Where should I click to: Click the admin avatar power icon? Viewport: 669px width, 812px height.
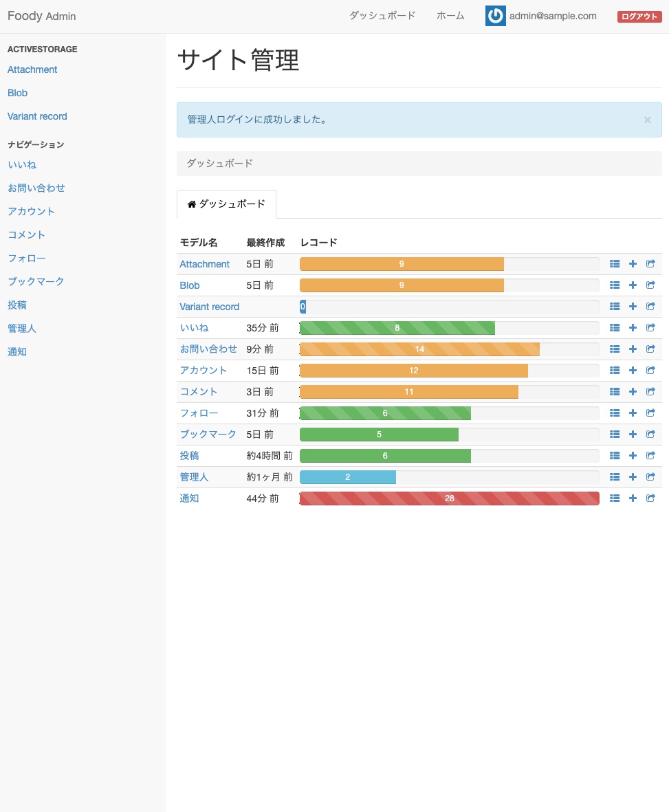pyautogui.click(x=496, y=16)
